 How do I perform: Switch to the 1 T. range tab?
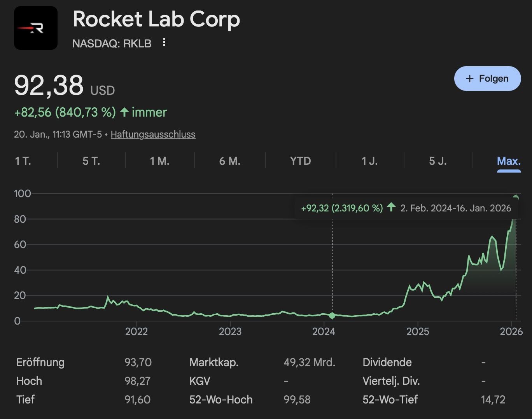tap(23, 161)
